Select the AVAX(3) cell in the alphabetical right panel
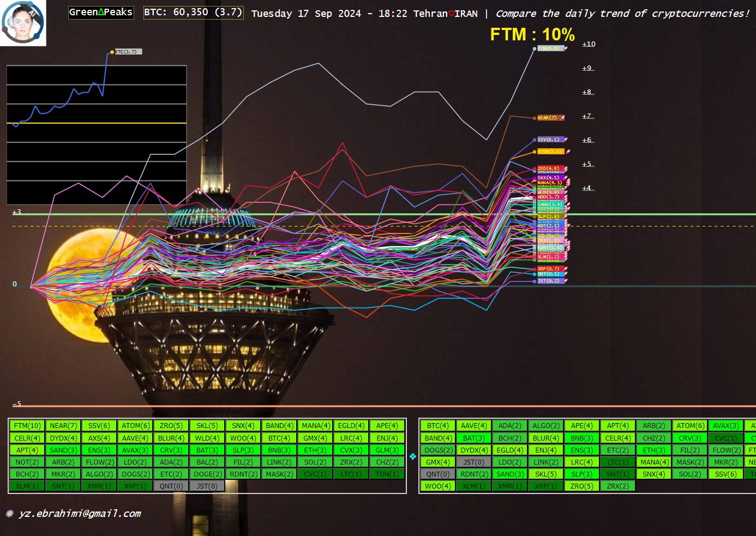The image size is (756, 536). [726, 426]
